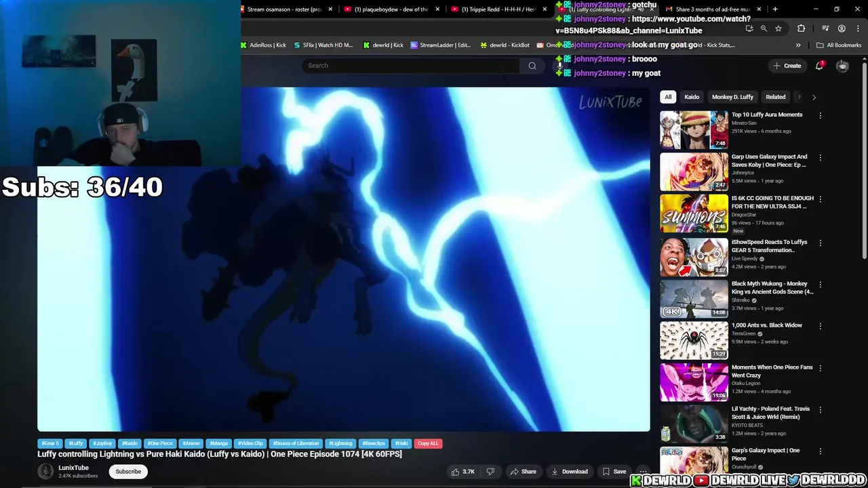
Task: Click the #Gear 5 hashtag chip
Action: tap(50, 443)
